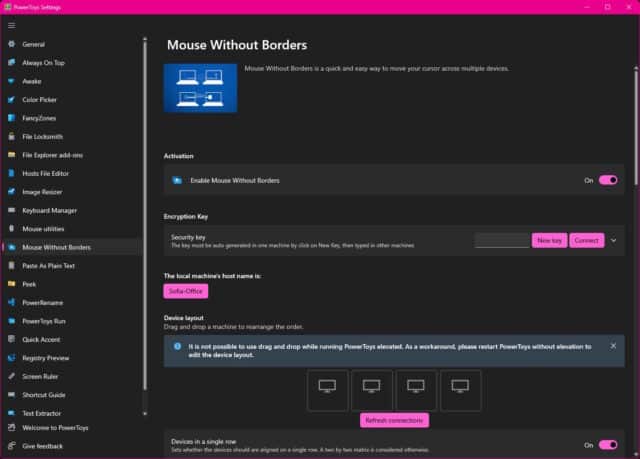Screen dimensions: 640x459
Task: Generate a New key
Action: tap(549, 240)
